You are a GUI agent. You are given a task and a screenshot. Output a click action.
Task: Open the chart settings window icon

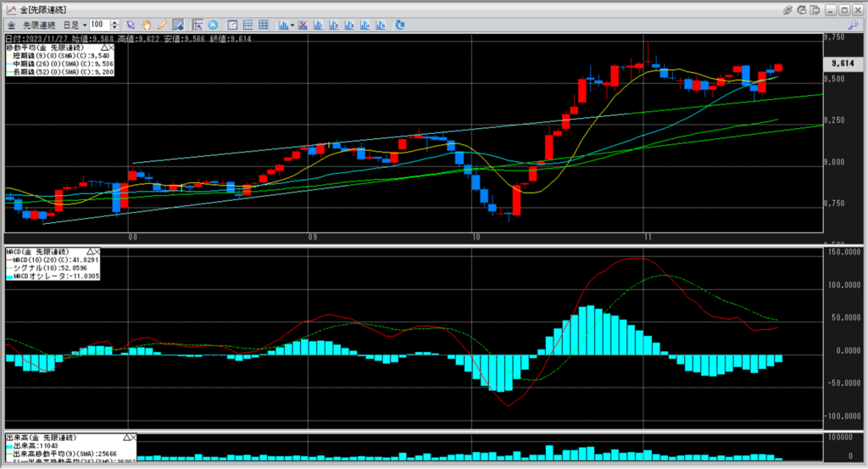click(x=232, y=25)
